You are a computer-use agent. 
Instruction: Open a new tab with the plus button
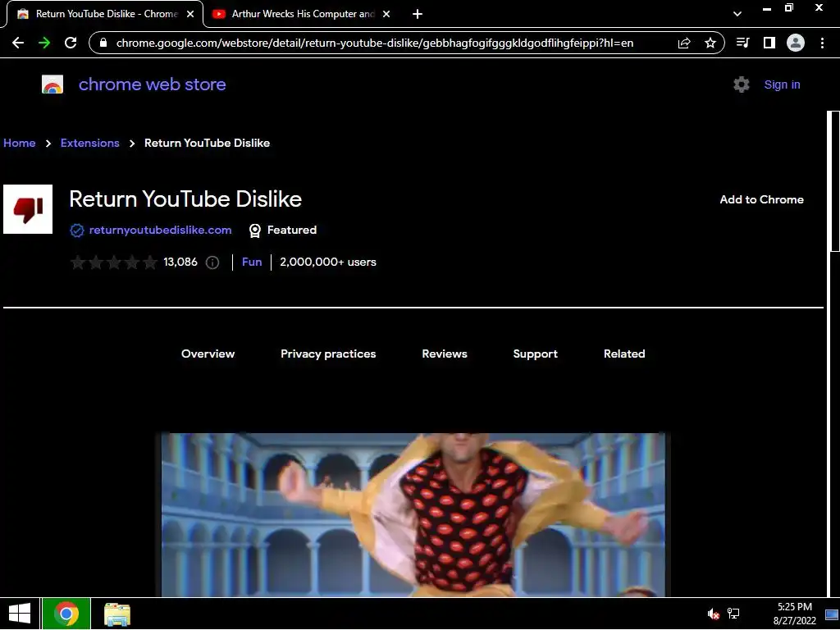(x=418, y=14)
